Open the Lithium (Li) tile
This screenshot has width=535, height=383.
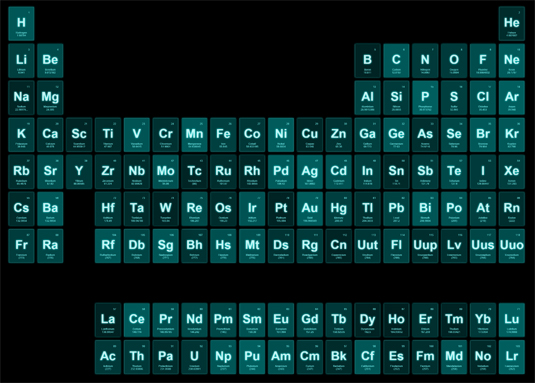click(x=21, y=61)
